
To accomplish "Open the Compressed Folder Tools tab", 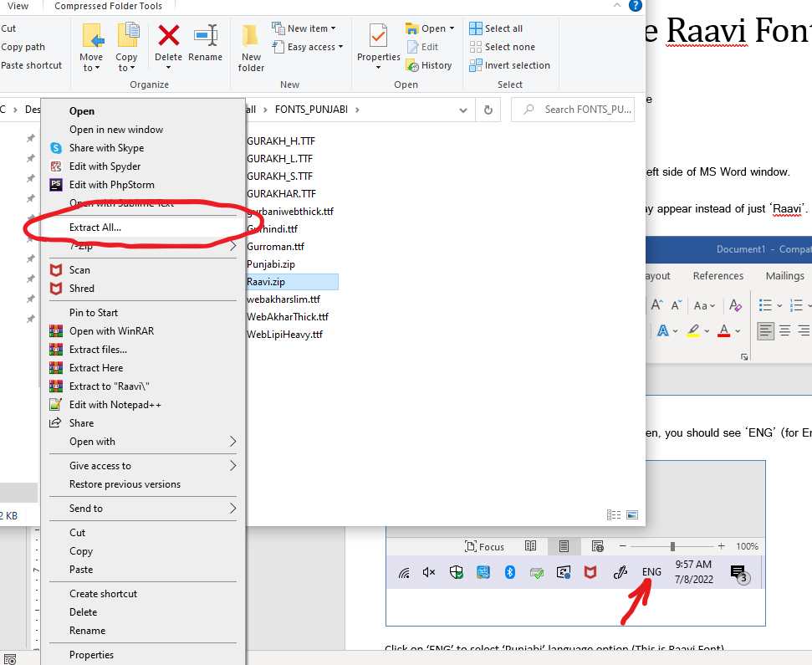I will tap(108, 6).
